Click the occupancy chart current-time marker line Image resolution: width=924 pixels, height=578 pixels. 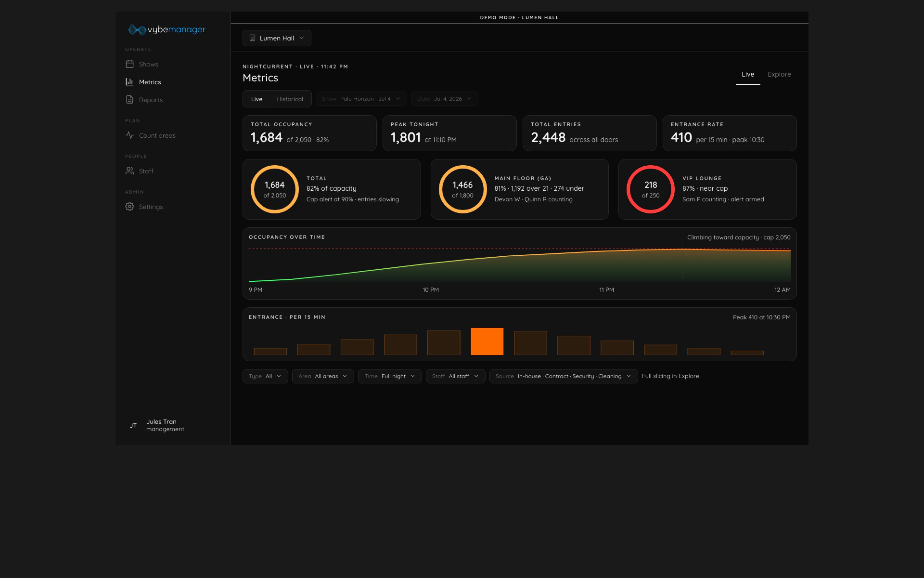[x=682, y=264]
